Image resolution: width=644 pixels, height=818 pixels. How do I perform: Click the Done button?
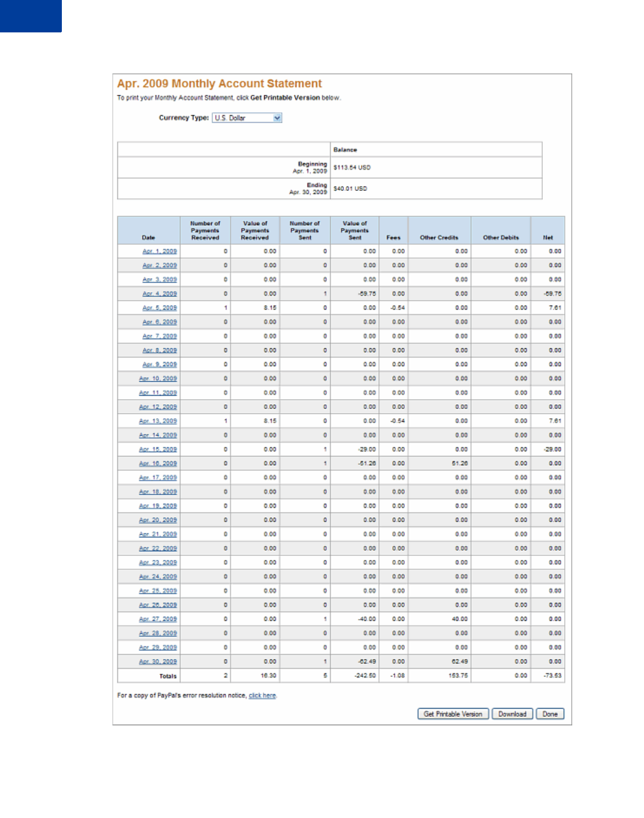point(550,714)
